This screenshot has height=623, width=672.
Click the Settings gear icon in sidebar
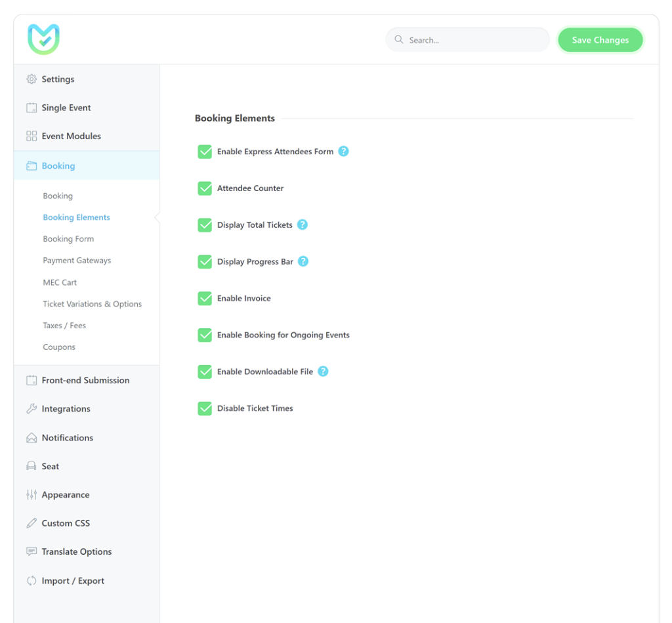coord(31,79)
